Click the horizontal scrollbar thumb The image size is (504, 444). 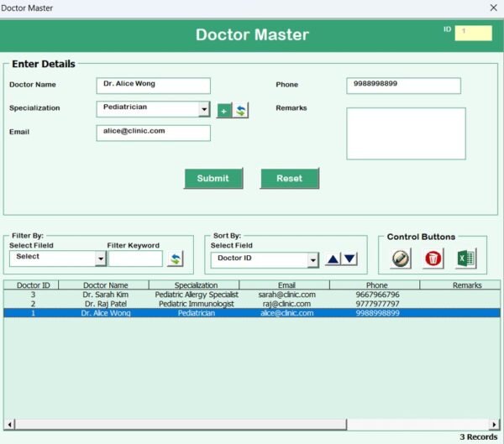coord(181,425)
